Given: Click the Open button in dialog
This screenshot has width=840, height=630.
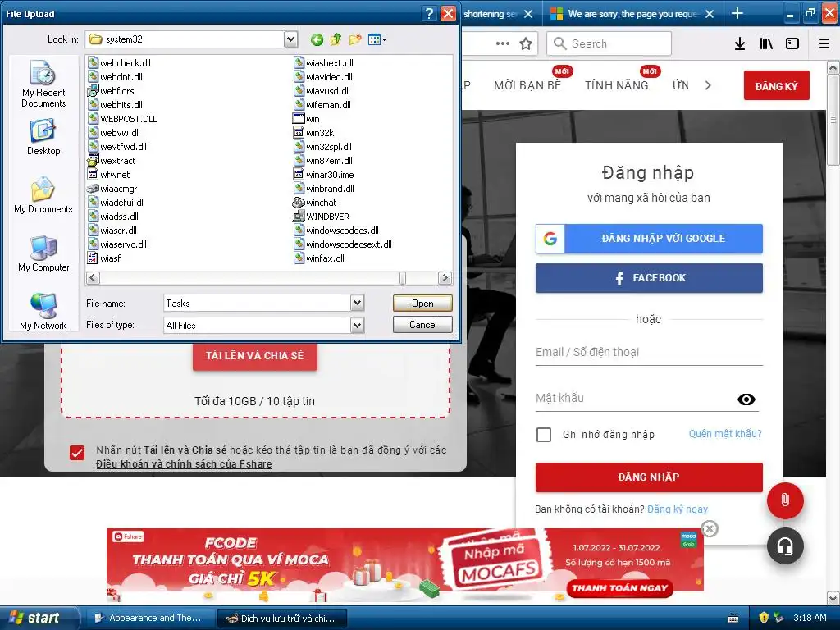Looking at the screenshot, I should [422, 304].
